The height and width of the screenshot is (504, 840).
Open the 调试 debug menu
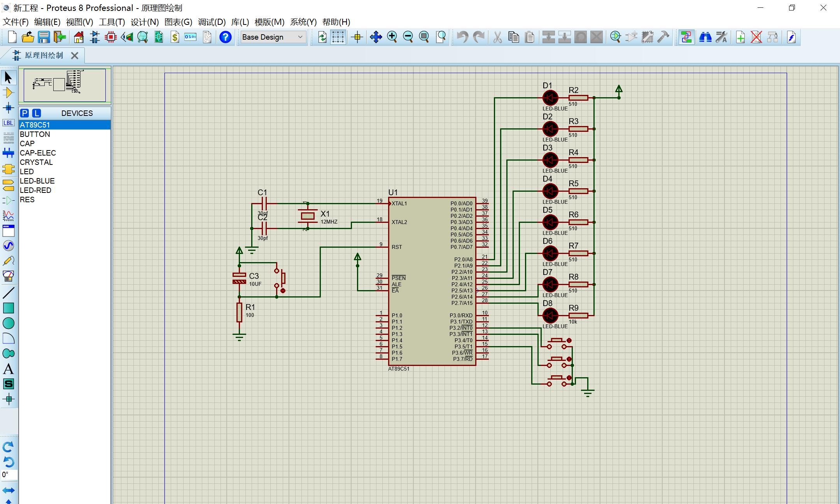[x=213, y=22]
